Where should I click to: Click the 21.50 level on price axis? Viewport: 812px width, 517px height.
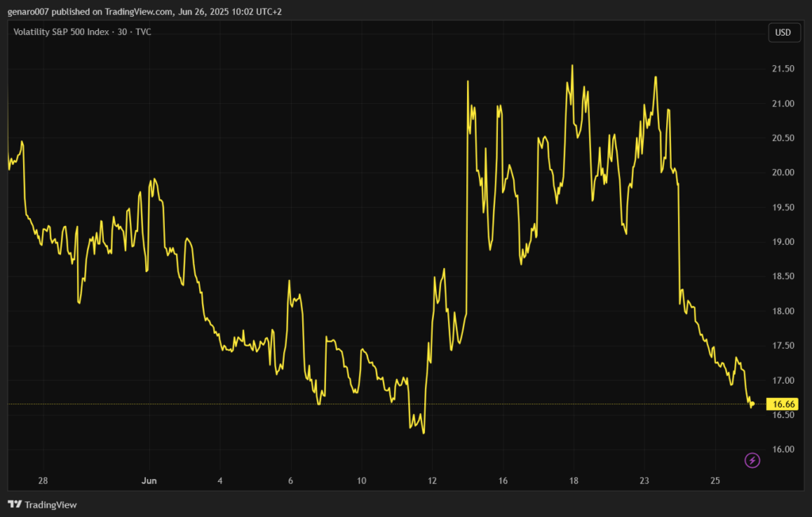pos(783,69)
